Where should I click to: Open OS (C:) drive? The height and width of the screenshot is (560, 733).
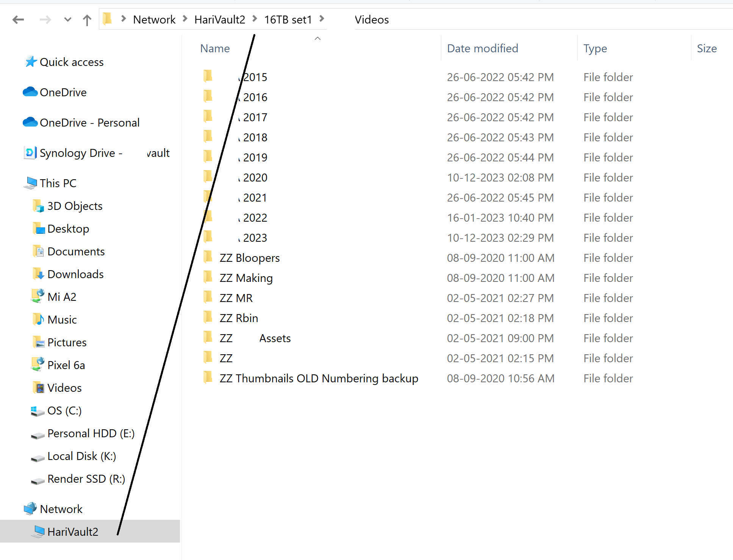pyautogui.click(x=64, y=410)
